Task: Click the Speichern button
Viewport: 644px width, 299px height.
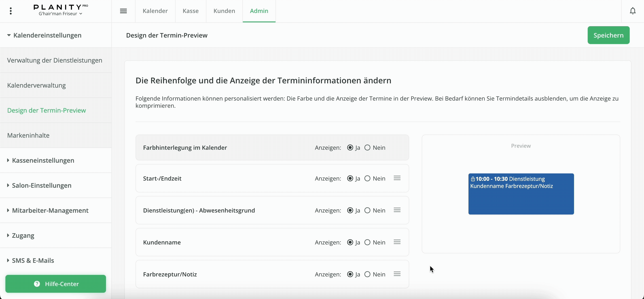Action: coord(608,35)
